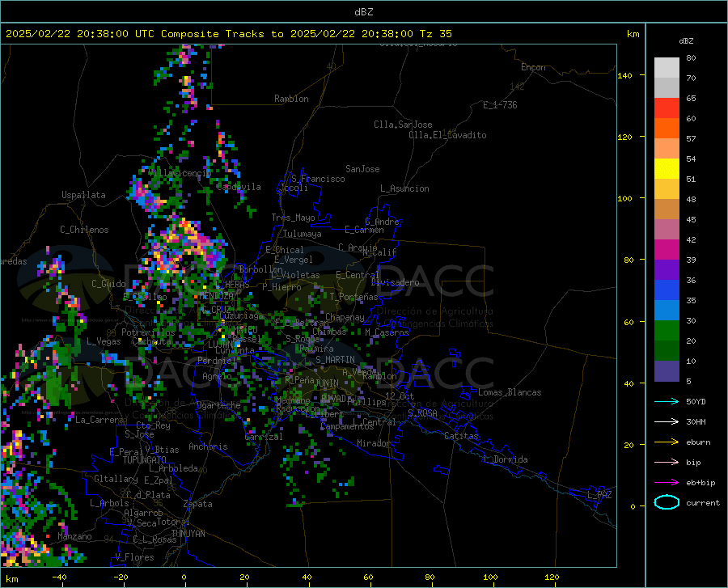Click the cyan 50YD arrow in the legend
The width and height of the screenshot is (728, 588).
pos(667,401)
